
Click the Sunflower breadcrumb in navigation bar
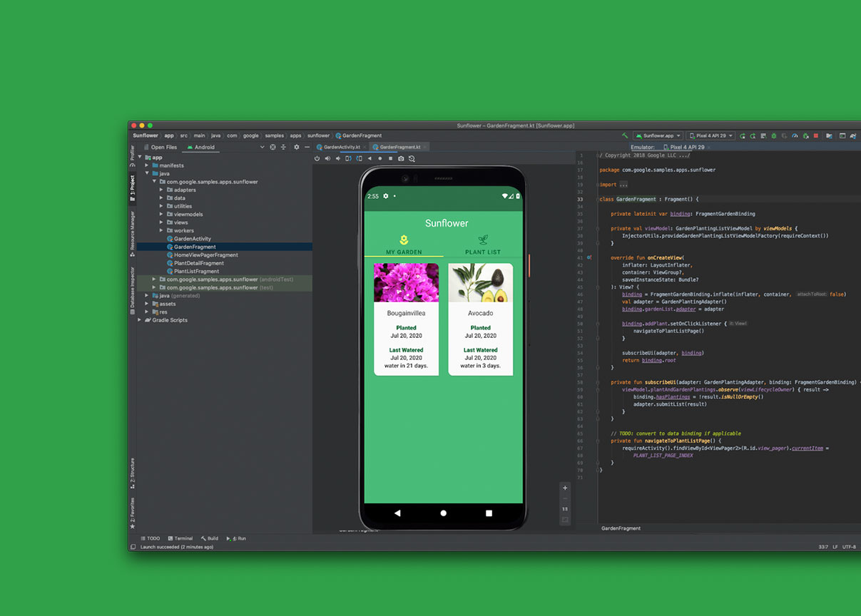[146, 135]
